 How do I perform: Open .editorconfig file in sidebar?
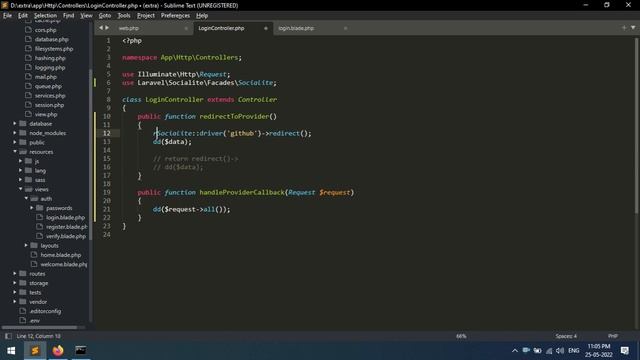coord(45,311)
